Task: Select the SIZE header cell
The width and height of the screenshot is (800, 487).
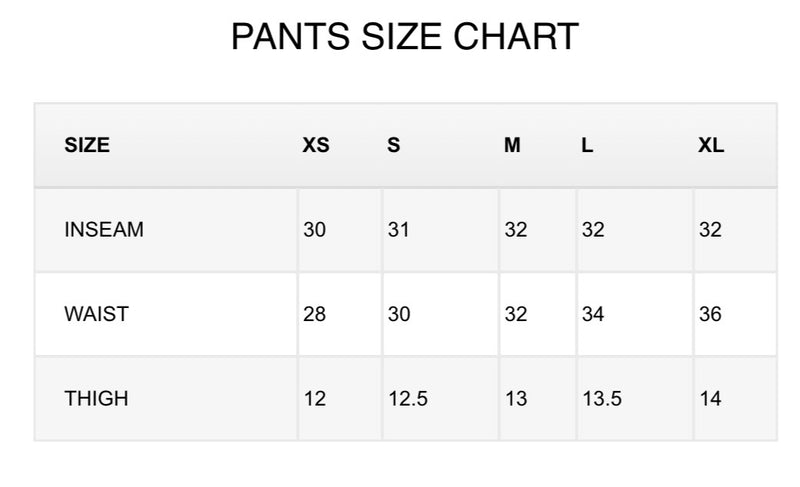Action: (x=87, y=145)
